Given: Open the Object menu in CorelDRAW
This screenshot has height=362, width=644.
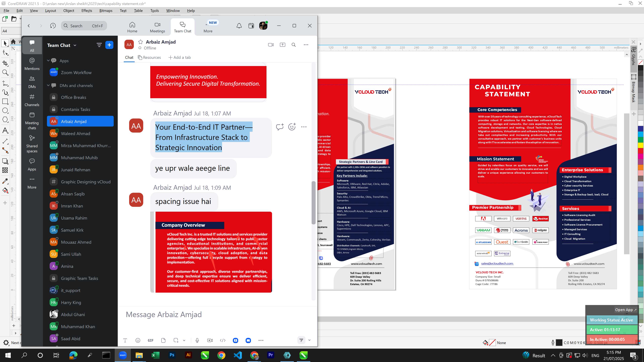Looking at the screenshot, I should click(68, 11).
